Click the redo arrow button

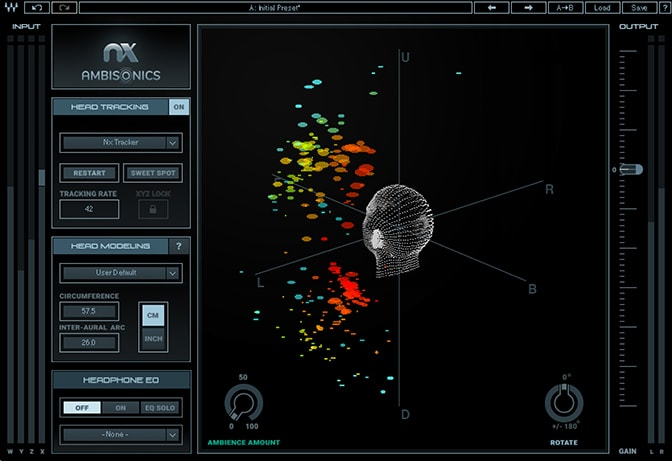(64, 7)
